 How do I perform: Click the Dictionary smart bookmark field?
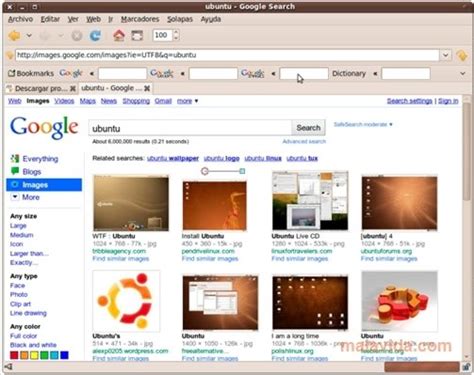click(406, 73)
